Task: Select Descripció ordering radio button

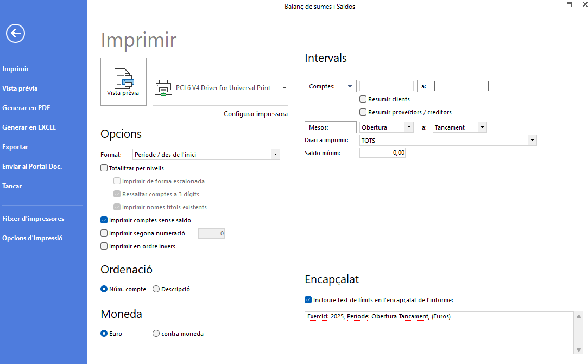Action: coord(156,289)
